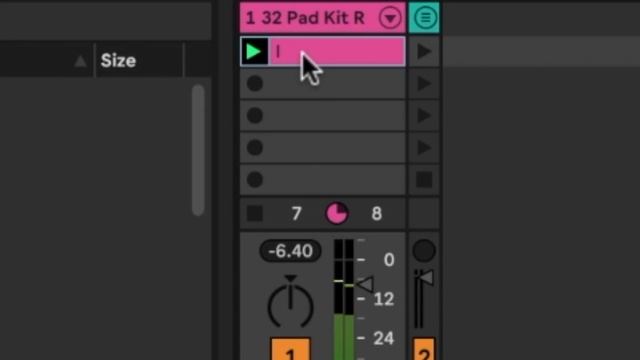Click the 0 dB meter scale label
640x360 pixels.
click(389, 260)
